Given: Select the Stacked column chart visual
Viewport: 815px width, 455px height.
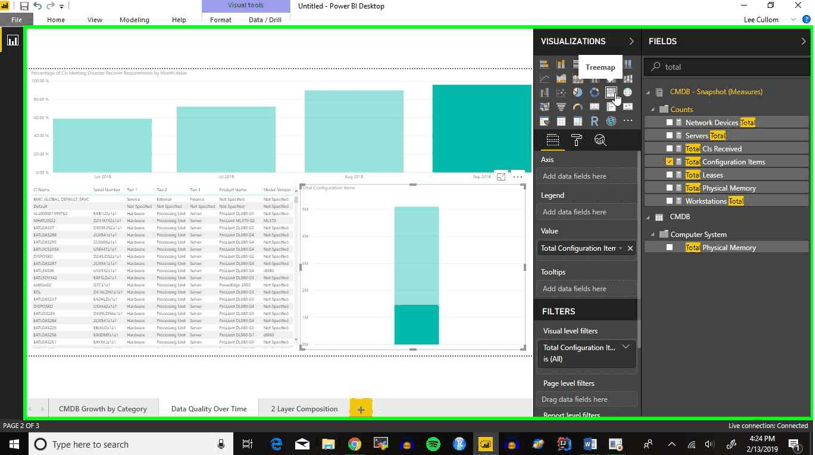Looking at the screenshot, I should [x=561, y=64].
